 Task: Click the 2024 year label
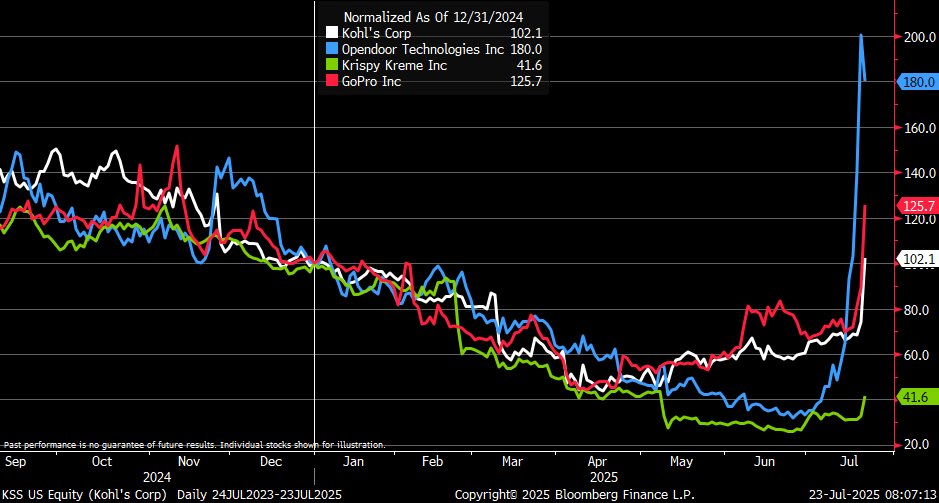click(157, 478)
